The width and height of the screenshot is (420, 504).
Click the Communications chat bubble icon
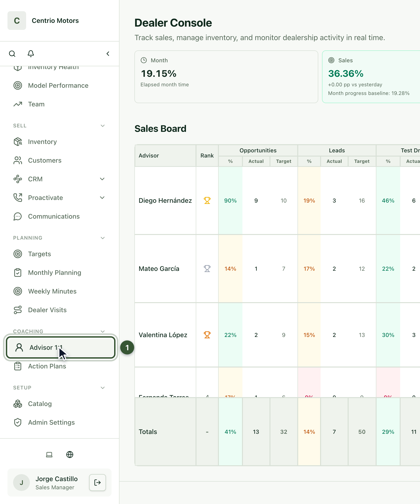tap(18, 217)
